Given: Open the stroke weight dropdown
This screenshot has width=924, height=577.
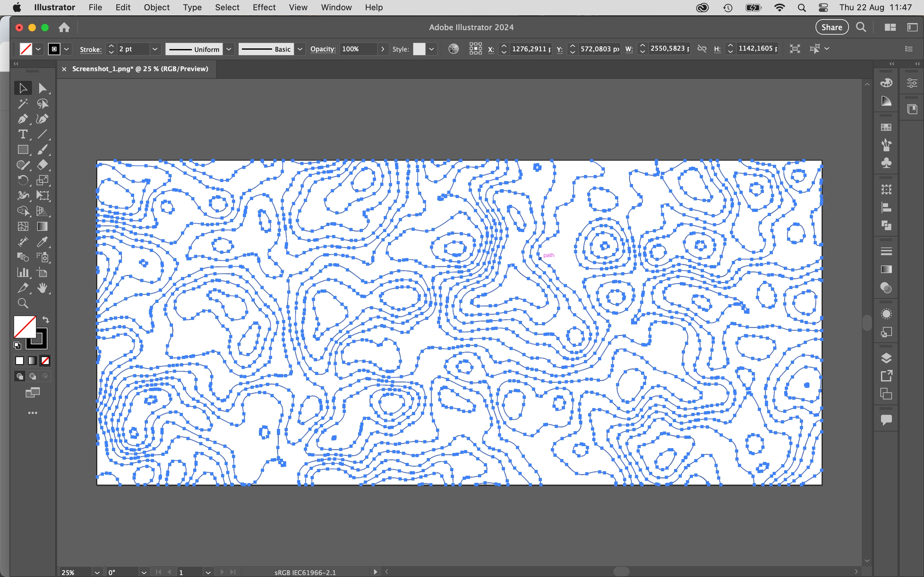Looking at the screenshot, I should click(x=155, y=49).
